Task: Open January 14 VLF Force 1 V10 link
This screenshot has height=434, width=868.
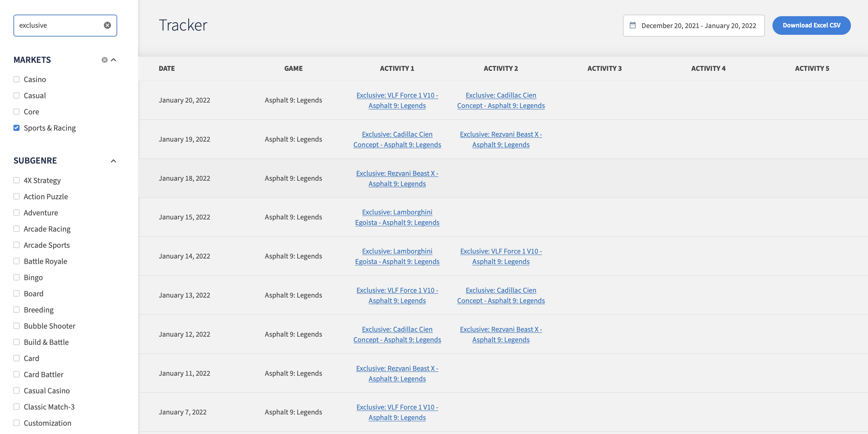Action: click(x=501, y=256)
